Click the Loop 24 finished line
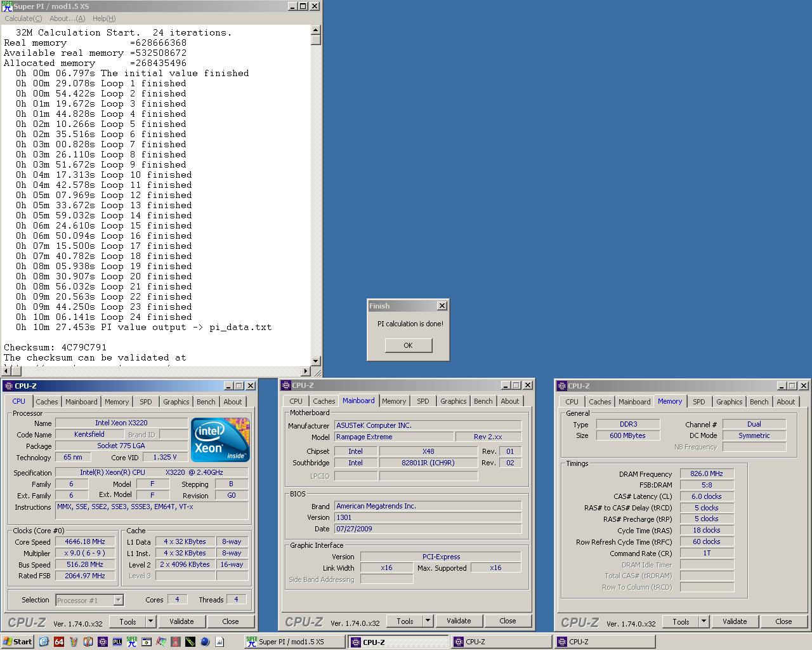The image size is (812, 650). (x=104, y=317)
